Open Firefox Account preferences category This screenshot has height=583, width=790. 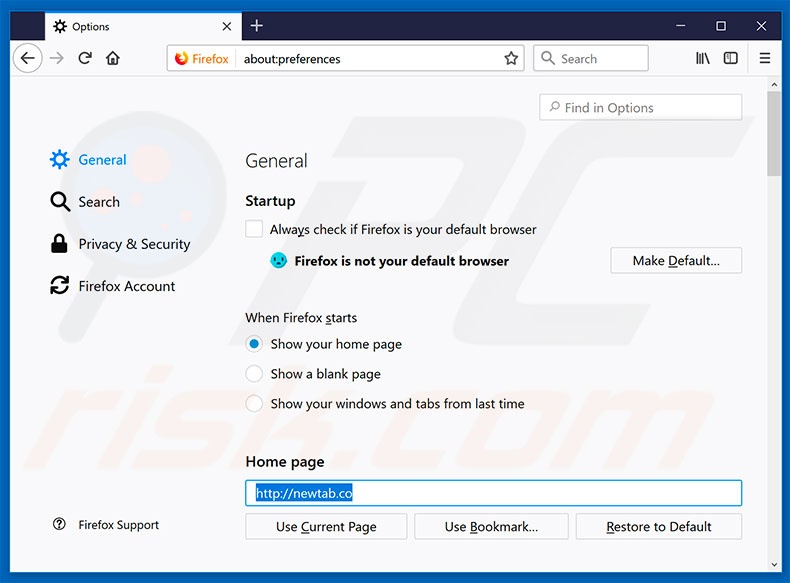113,286
